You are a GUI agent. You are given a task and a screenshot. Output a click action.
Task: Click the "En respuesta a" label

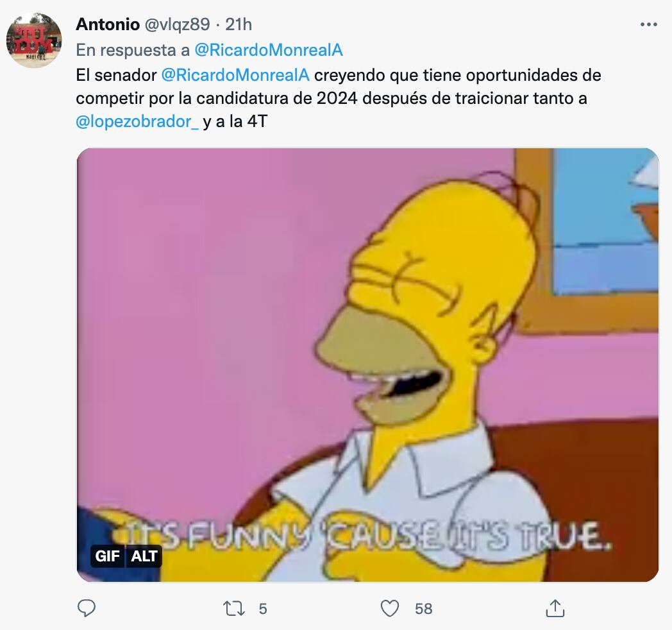[x=133, y=50]
